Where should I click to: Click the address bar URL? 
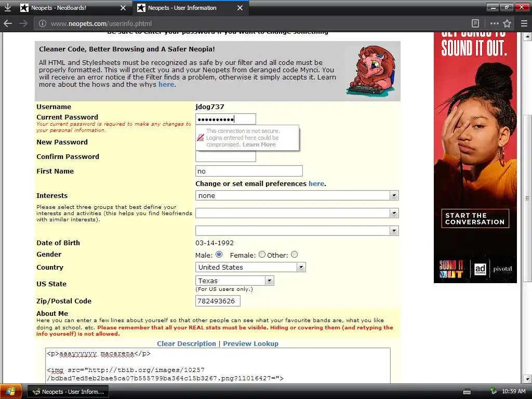[101, 24]
